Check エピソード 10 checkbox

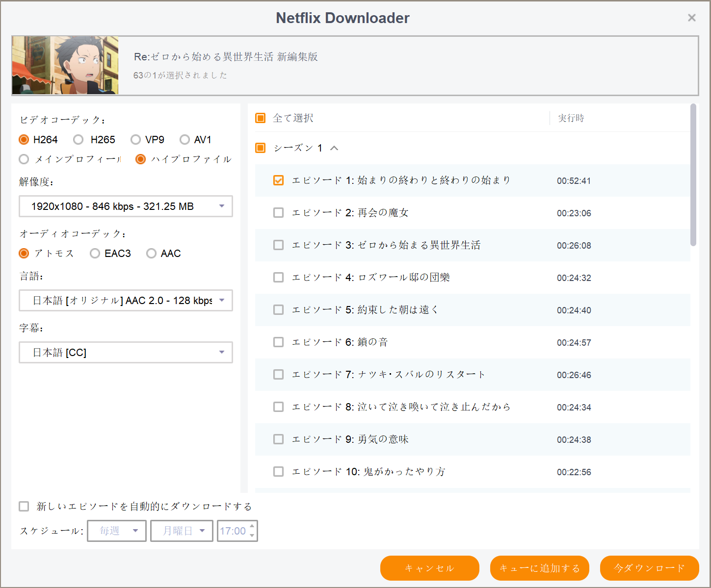(278, 472)
